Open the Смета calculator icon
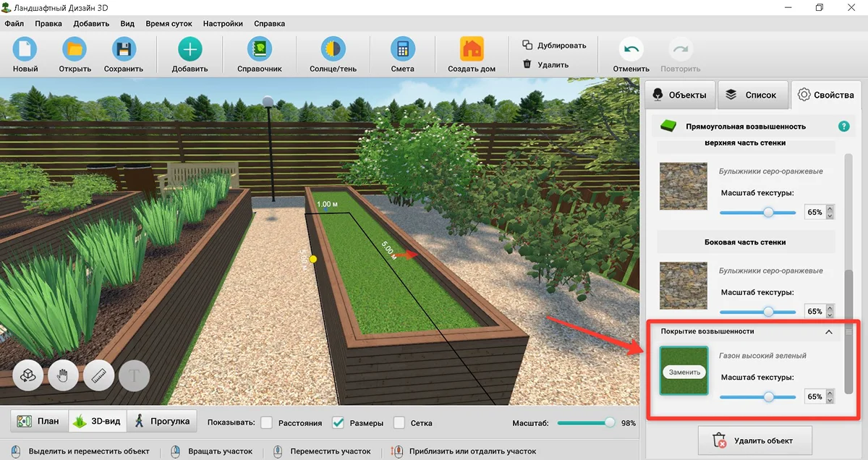Screen dimensions: 868x460 click(x=402, y=50)
